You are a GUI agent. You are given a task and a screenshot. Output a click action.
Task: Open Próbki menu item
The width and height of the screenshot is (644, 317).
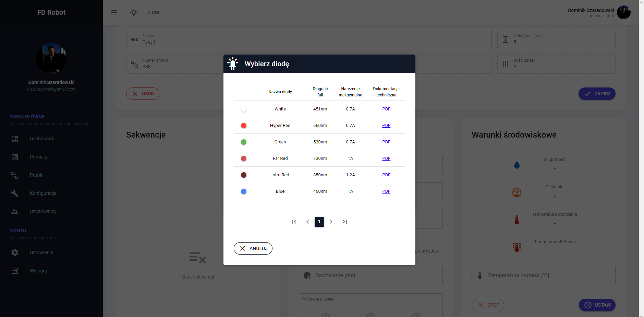click(36, 175)
